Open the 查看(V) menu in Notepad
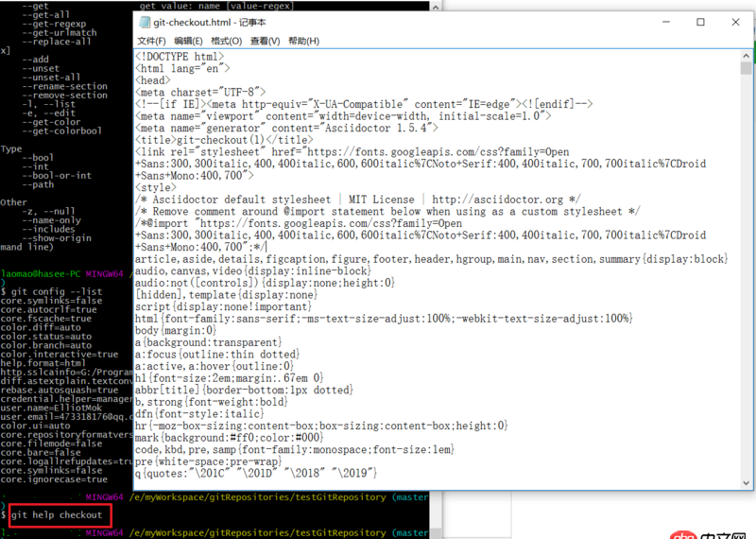The width and height of the screenshot is (756, 539). click(265, 41)
